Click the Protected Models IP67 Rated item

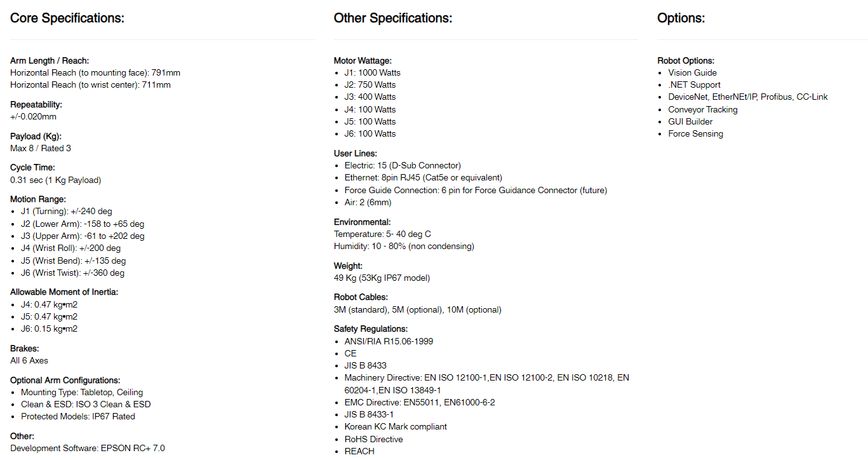[78, 416]
